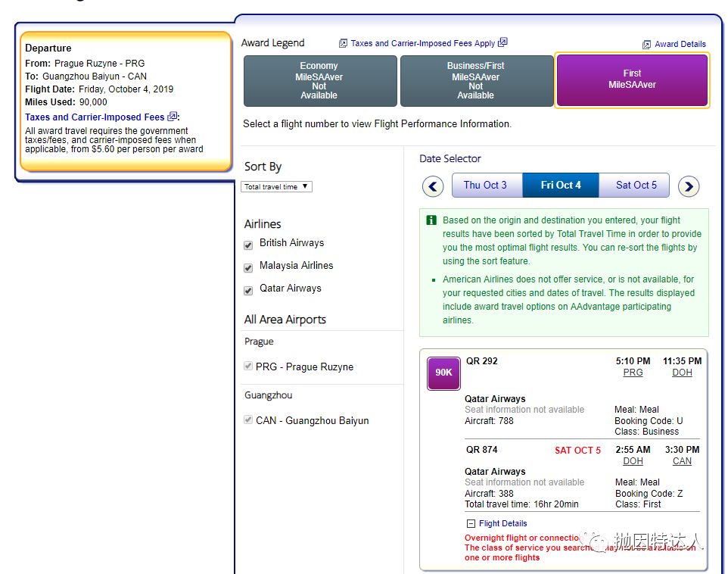The width and height of the screenshot is (728, 574).
Task: Click the 'Aircraft: 388' text
Action: 489,494
